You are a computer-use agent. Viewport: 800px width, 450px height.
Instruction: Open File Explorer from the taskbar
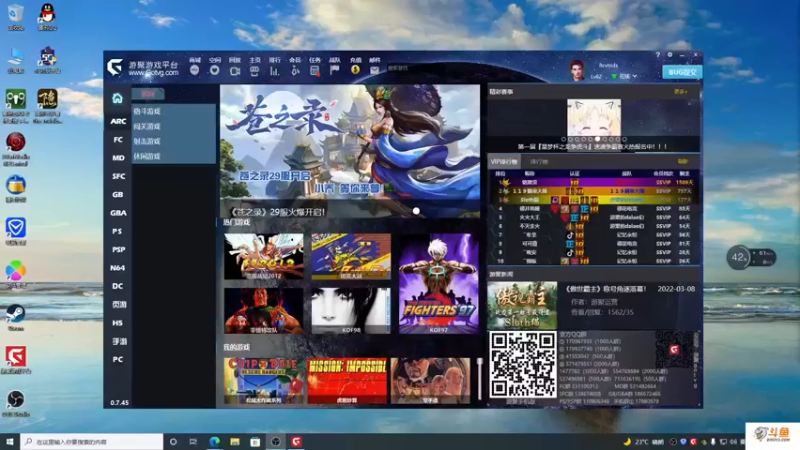[235, 441]
